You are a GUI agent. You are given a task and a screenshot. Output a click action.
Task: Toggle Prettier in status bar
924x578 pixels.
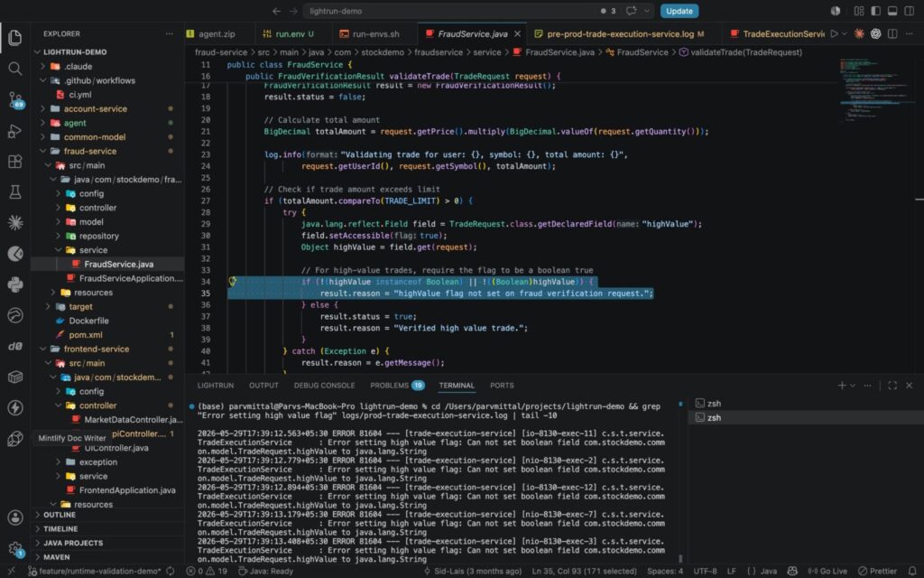877,571
